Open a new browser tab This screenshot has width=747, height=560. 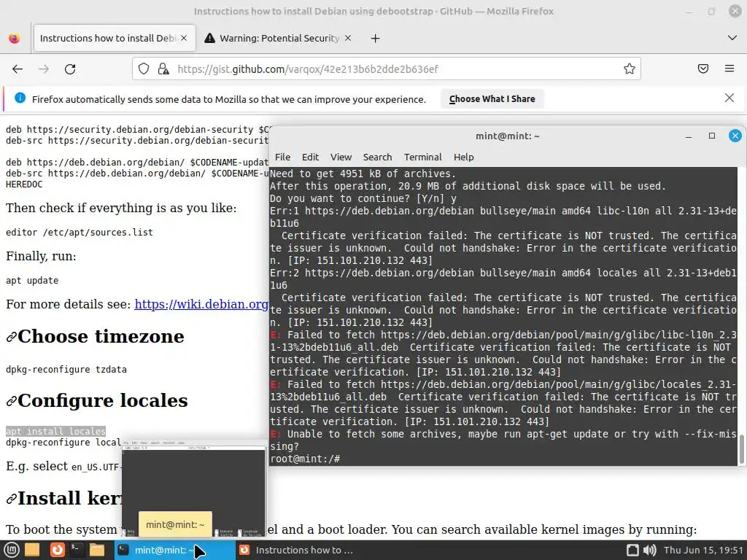[376, 38]
